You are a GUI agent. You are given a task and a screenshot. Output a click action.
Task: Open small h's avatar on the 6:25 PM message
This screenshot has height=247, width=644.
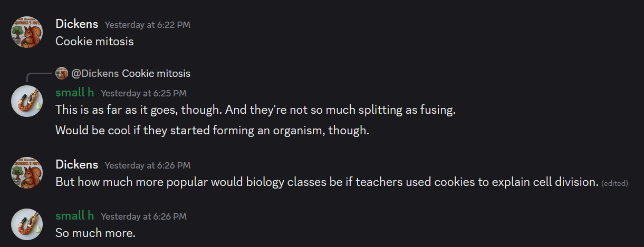tap(27, 101)
